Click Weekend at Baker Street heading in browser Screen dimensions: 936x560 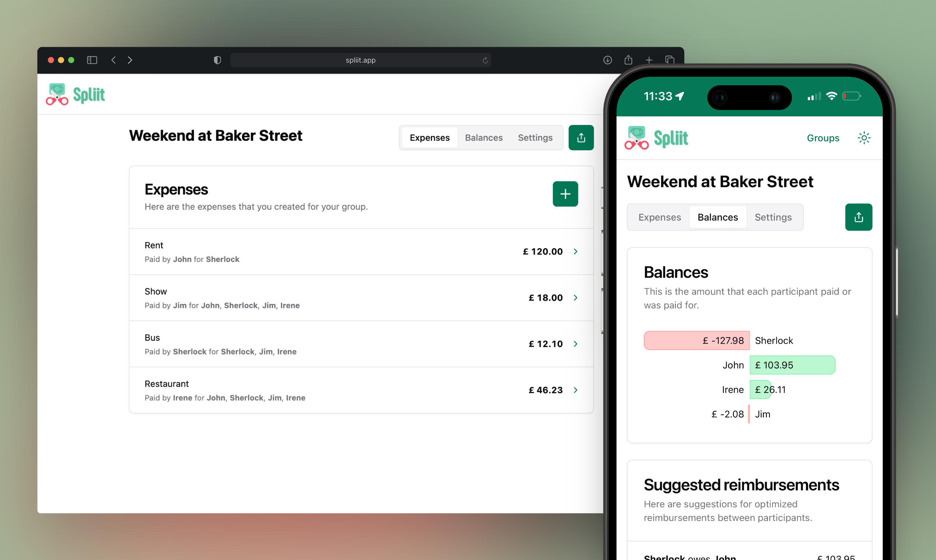click(x=216, y=136)
